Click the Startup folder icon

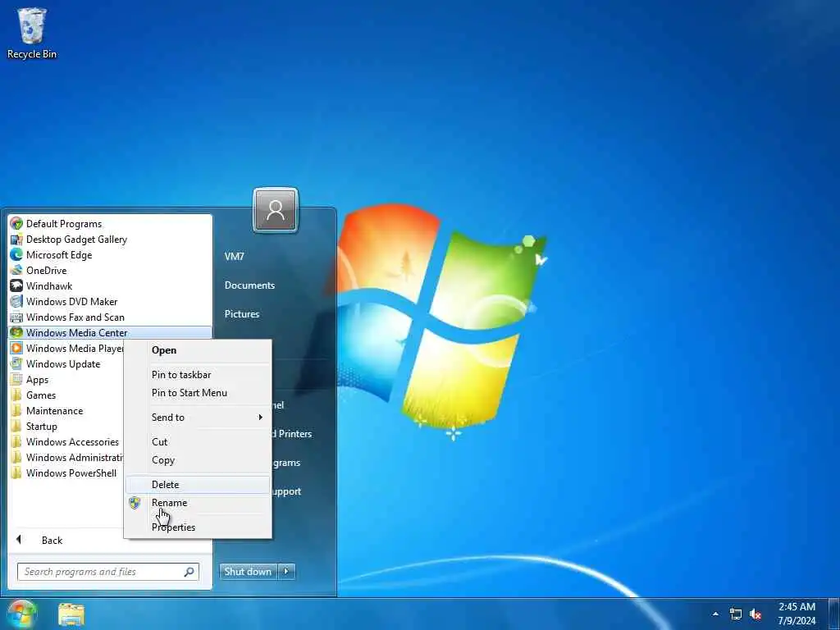pyautogui.click(x=16, y=426)
